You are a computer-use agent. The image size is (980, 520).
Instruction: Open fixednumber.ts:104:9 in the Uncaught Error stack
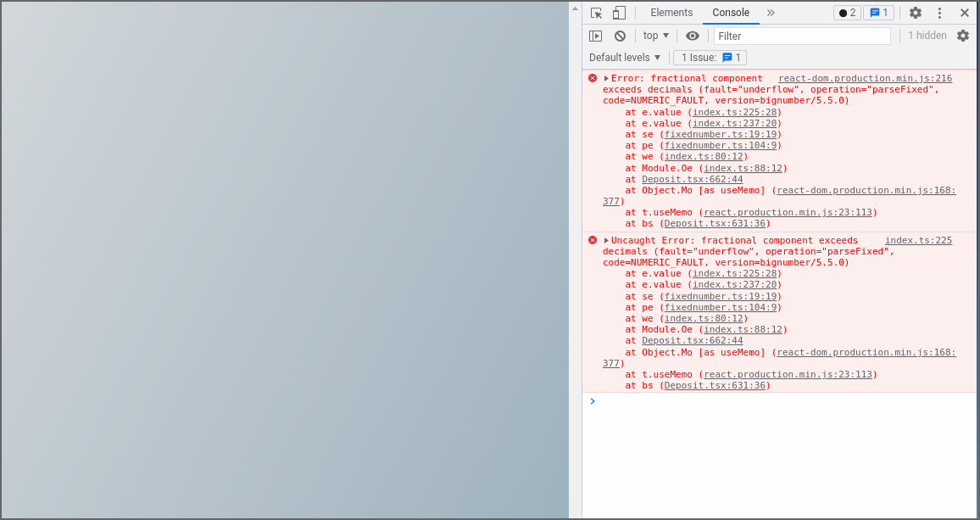coord(721,307)
